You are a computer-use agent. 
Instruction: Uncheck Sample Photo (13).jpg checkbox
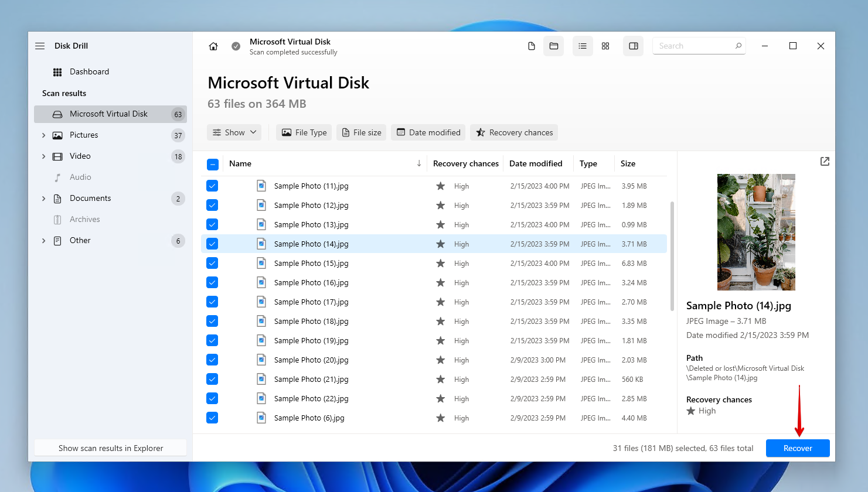click(x=212, y=224)
